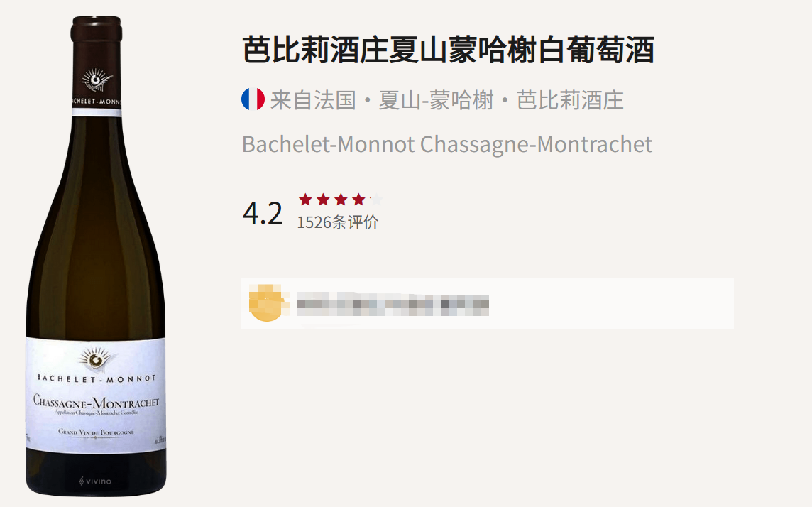812x507 pixels.
Task: Click the 4.2 rating score
Action: tap(263, 213)
